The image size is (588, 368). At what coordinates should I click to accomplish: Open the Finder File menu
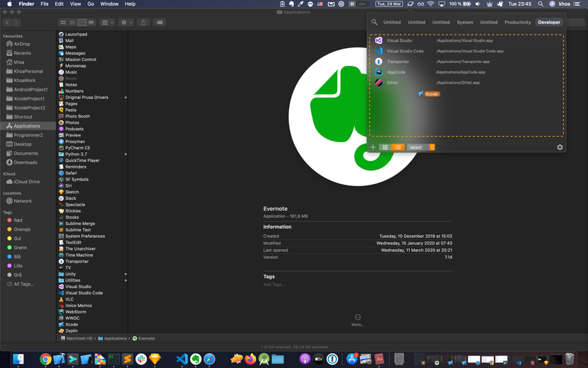pyautogui.click(x=45, y=4)
